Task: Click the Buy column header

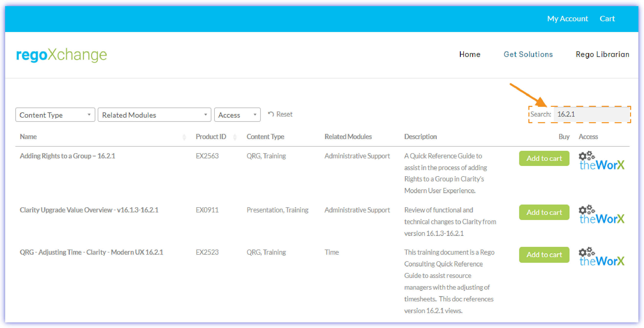Action: coord(564,137)
